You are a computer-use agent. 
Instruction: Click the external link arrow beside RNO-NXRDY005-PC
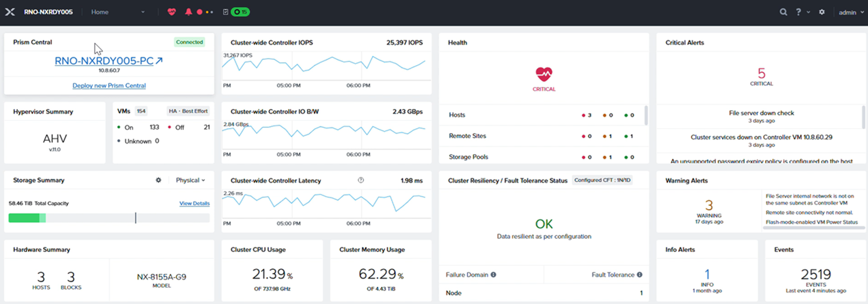click(159, 61)
